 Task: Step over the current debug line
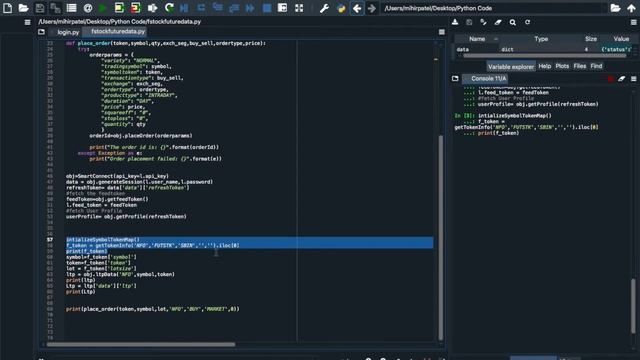(x=201, y=8)
